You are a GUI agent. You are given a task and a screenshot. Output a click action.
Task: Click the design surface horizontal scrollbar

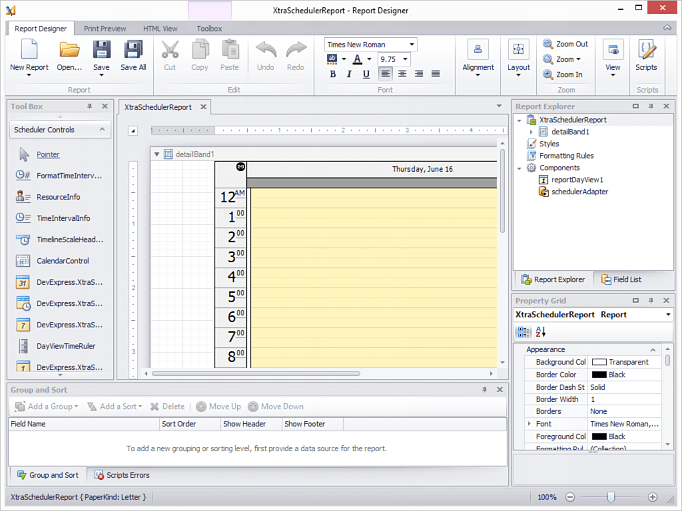[x=256, y=374]
